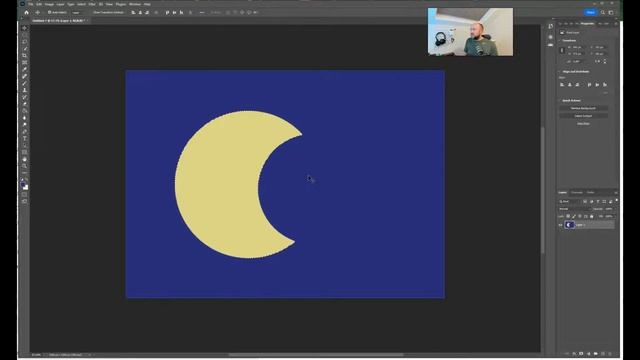Open the Filter menu

tap(92, 4)
